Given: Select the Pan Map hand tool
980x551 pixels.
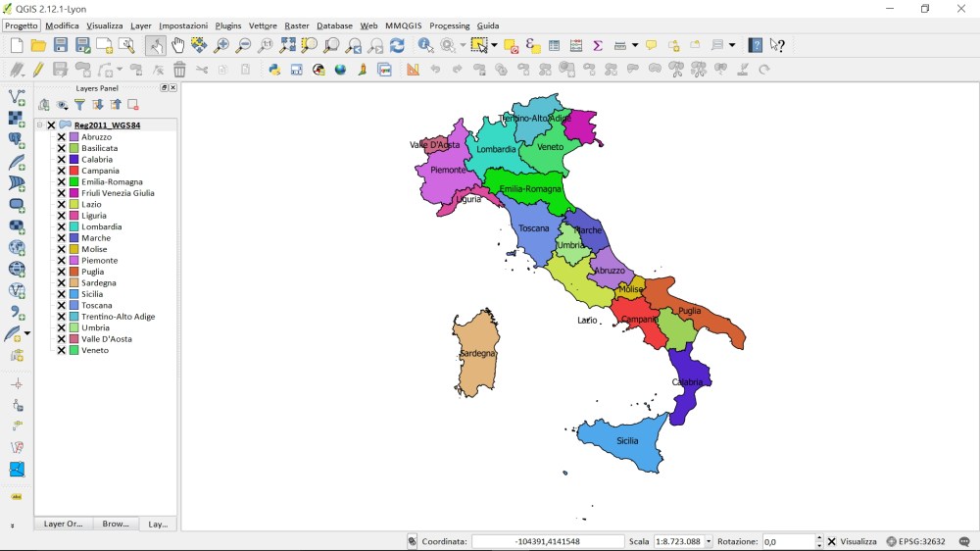Looking at the screenshot, I should click(x=177, y=45).
